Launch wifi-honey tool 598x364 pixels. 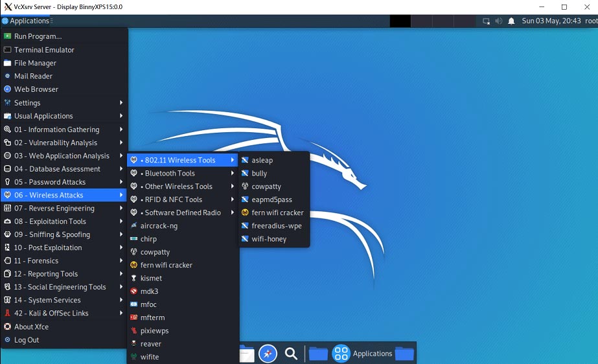[x=274, y=239]
